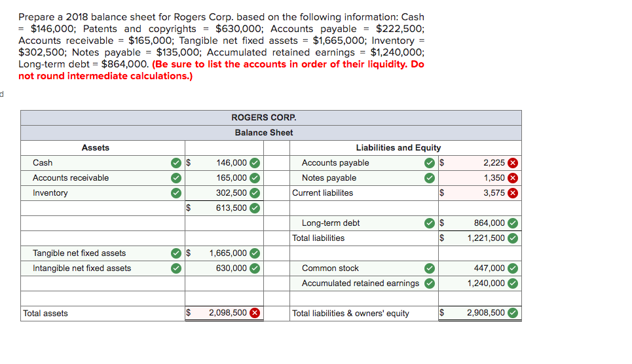Click the check beside Accumulated retained earnings label
The height and width of the screenshot is (364, 632).
click(x=430, y=283)
